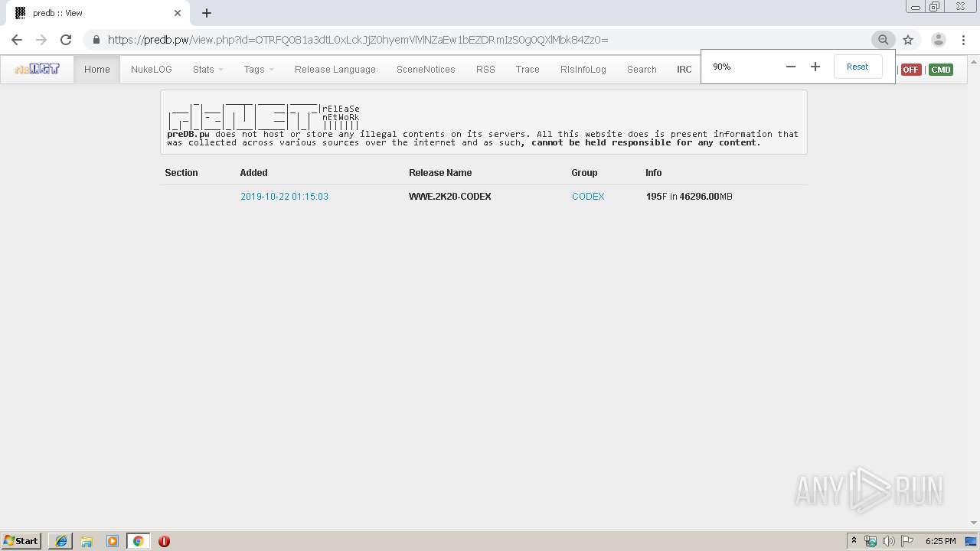This screenshot has height=551, width=980.
Task: Click the red Opera-style taskbar icon
Action: 164,540
